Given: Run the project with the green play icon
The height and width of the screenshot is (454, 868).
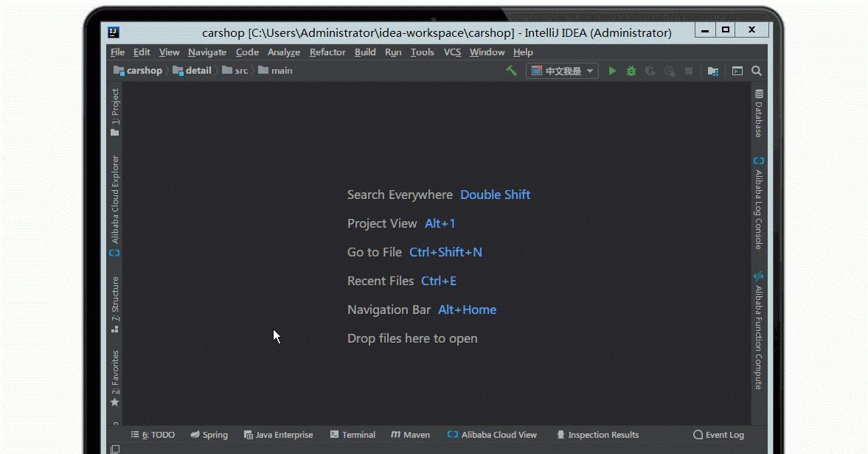Looking at the screenshot, I should (x=612, y=71).
